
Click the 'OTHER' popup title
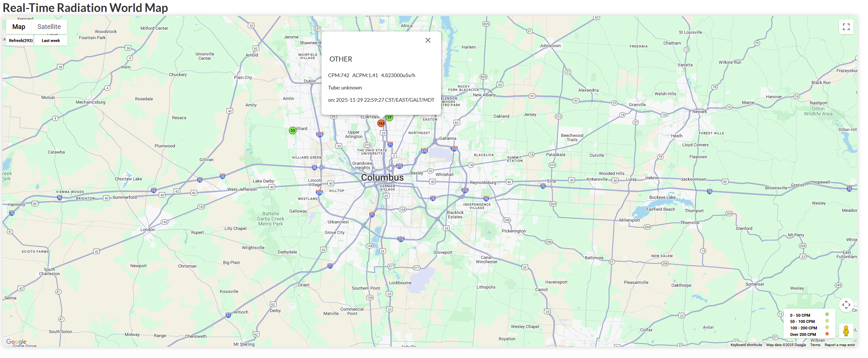tap(341, 59)
